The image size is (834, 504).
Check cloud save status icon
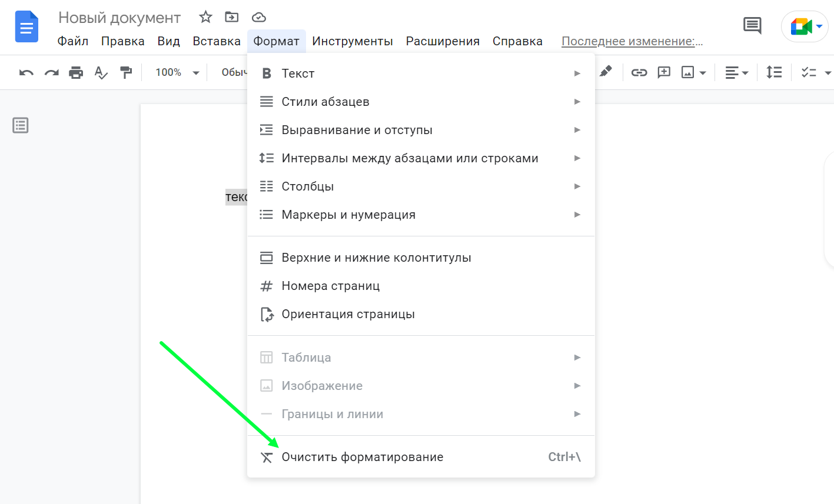(258, 17)
